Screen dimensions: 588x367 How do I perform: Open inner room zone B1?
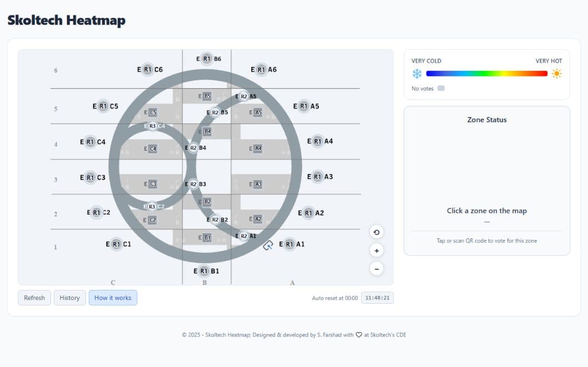click(x=207, y=237)
